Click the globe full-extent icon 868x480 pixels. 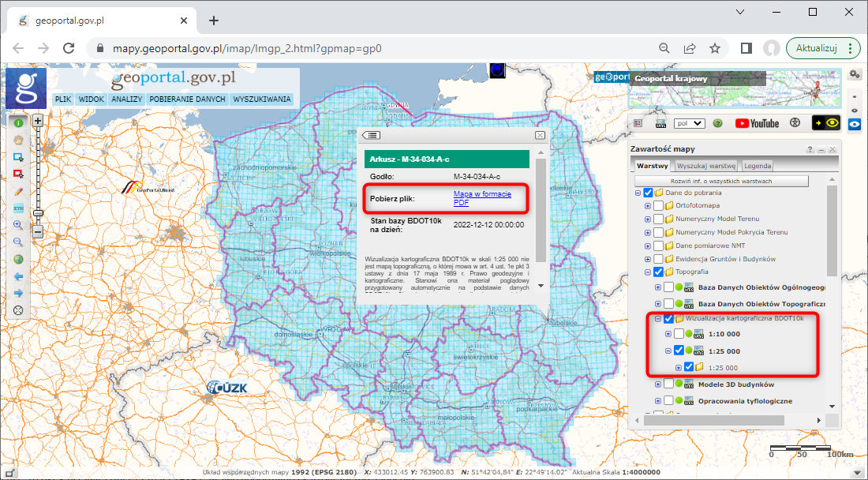[x=18, y=257]
